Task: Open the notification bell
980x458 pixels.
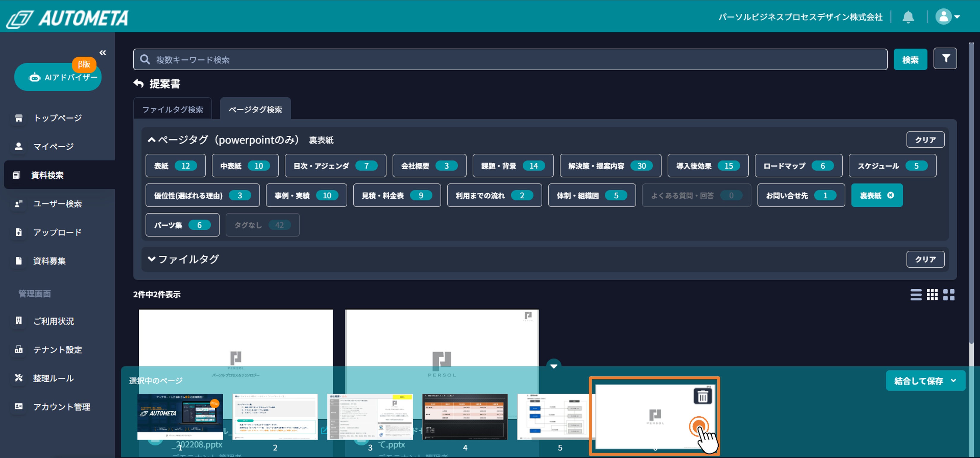Action: pyautogui.click(x=908, y=17)
